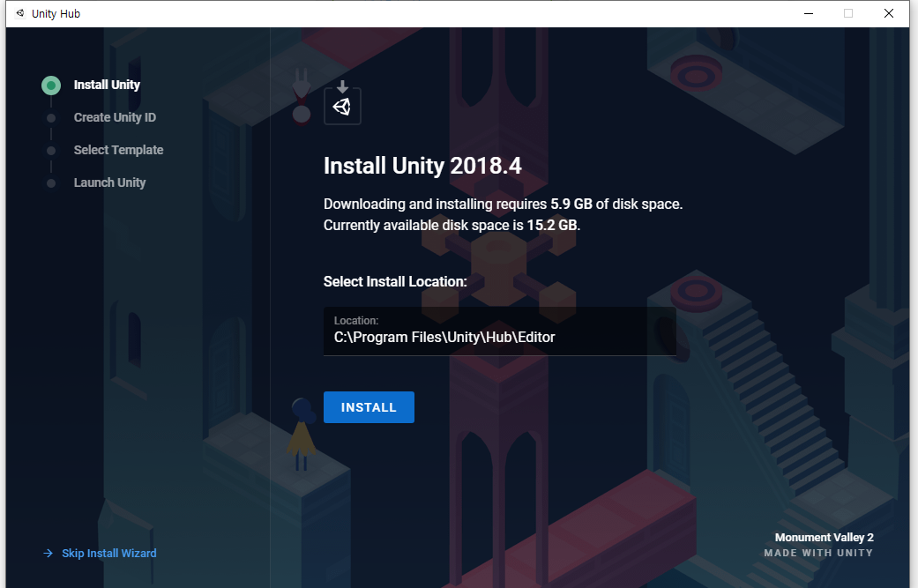The image size is (918, 588).
Task: Select the Install Unity wizard step
Action: pos(107,85)
